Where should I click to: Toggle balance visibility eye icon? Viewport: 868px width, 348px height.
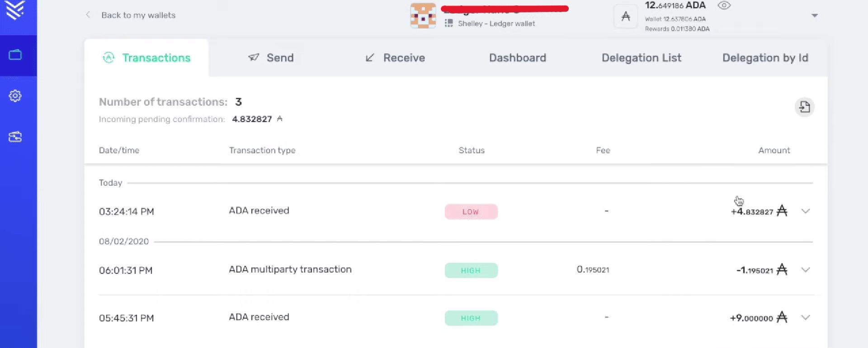click(724, 6)
